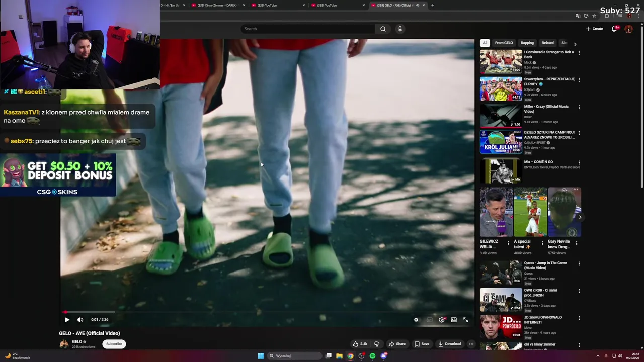Select the Rapping filter chip
The width and height of the screenshot is (644, 362).
(527, 43)
